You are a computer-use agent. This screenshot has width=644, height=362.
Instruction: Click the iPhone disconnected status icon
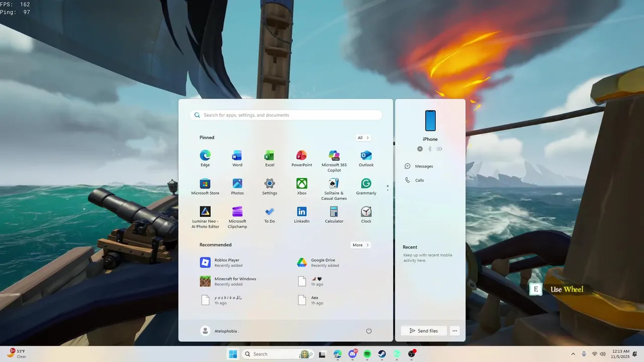tap(420, 149)
